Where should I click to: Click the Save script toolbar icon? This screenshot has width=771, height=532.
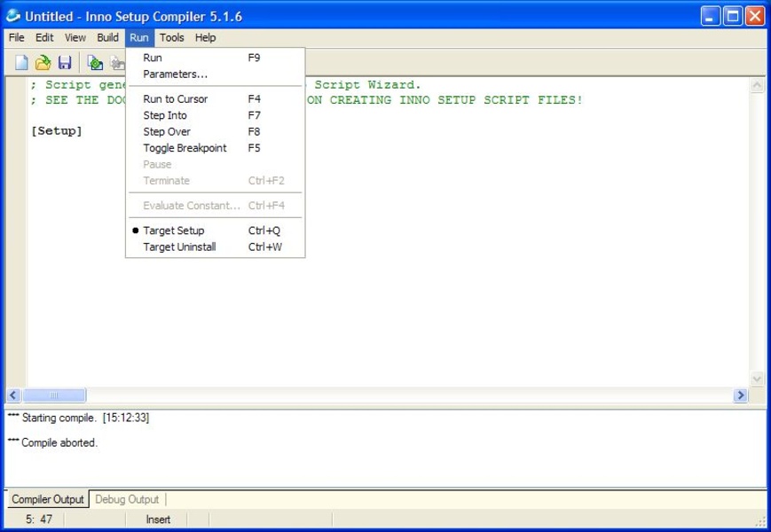65,62
